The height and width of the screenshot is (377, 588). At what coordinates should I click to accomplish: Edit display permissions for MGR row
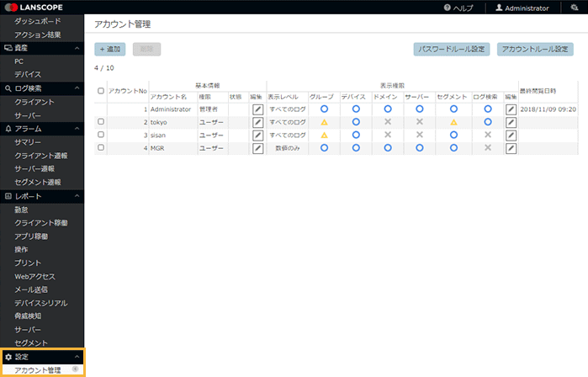pos(511,148)
